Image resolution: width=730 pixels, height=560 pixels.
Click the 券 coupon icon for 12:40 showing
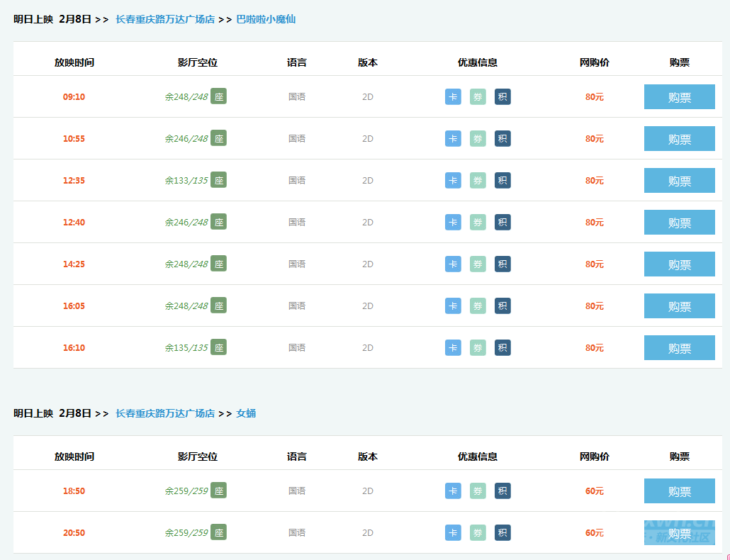(x=478, y=222)
